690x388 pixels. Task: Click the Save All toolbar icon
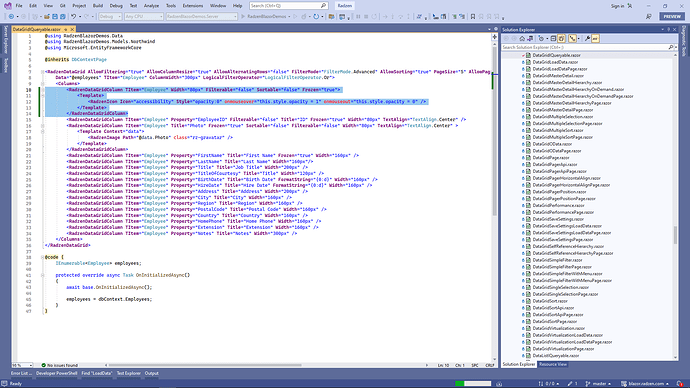pyautogui.click(x=62, y=16)
